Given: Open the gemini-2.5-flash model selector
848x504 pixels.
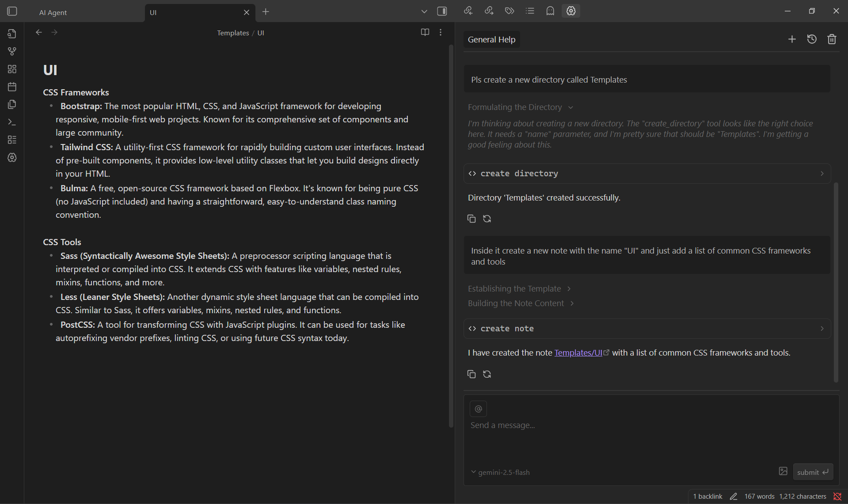Looking at the screenshot, I should (x=500, y=472).
